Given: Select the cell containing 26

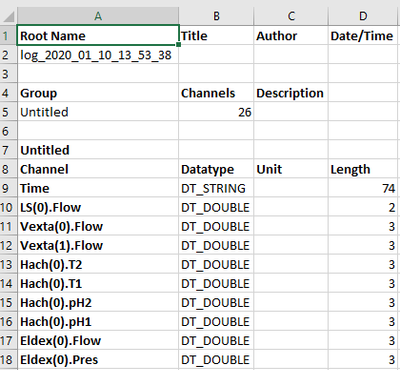Looking at the screenshot, I should click(x=216, y=112).
